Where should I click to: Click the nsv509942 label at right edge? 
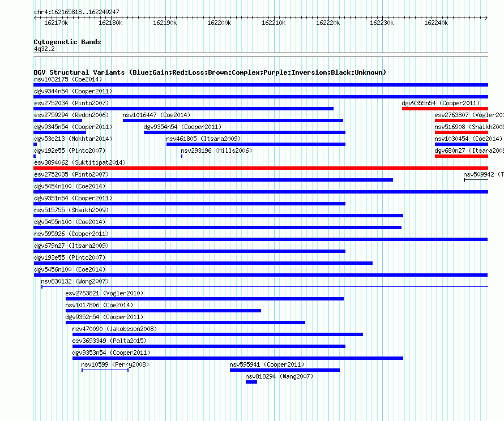484,174
